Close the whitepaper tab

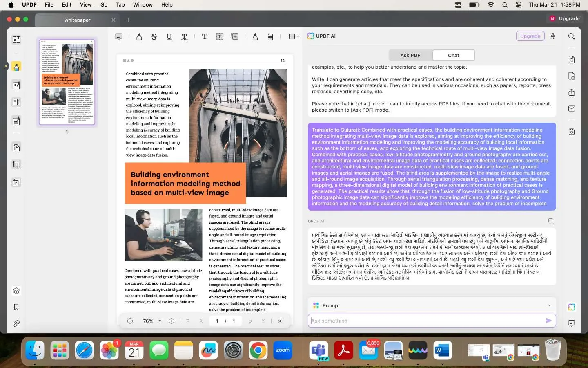[x=114, y=20]
